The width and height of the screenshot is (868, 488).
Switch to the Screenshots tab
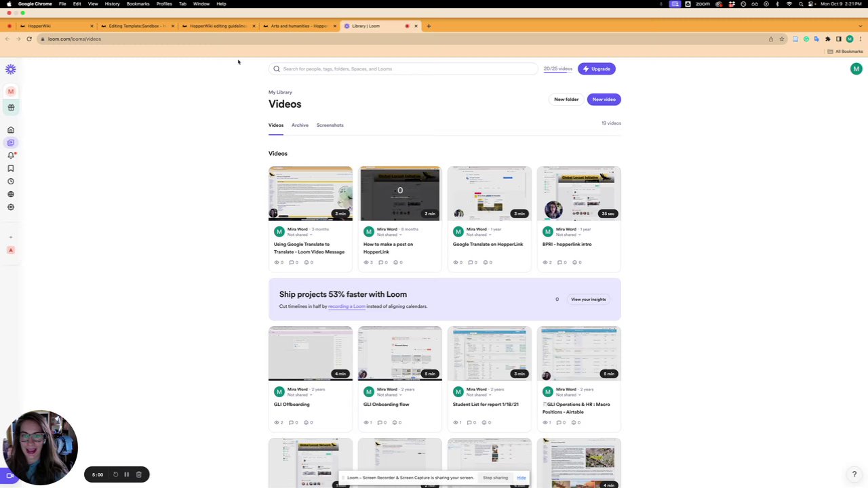tap(330, 125)
